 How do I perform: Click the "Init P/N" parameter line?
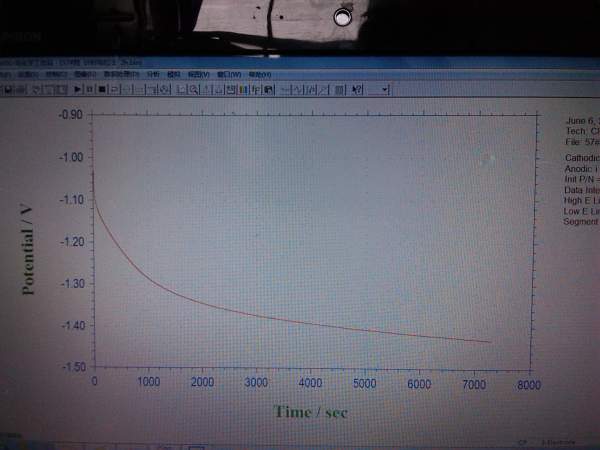(x=582, y=179)
